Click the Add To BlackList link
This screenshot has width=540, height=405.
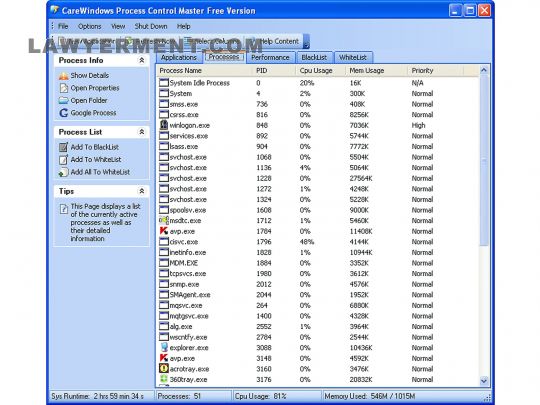(x=95, y=147)
